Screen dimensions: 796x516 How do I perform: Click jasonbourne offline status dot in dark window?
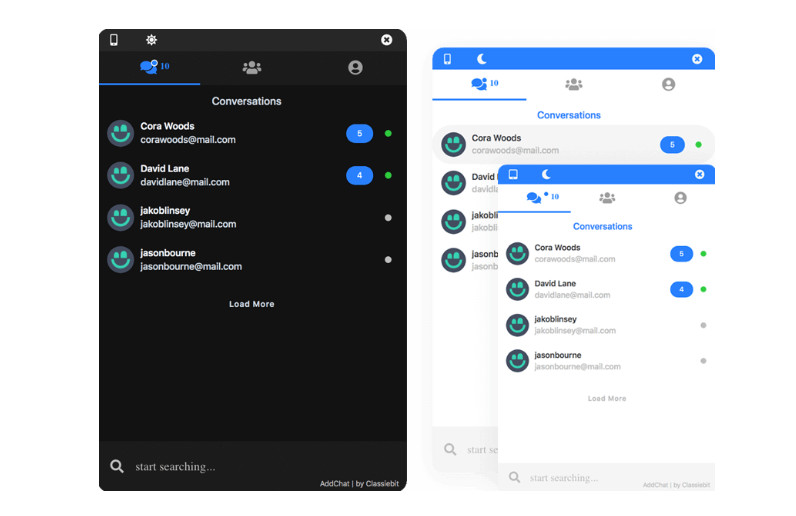[x=388, y=260]
